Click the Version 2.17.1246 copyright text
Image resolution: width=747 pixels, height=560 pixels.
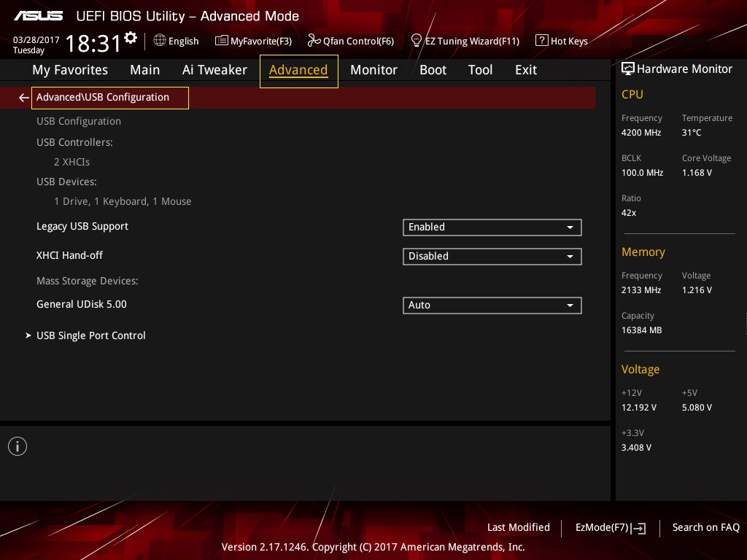pos(373,547)
